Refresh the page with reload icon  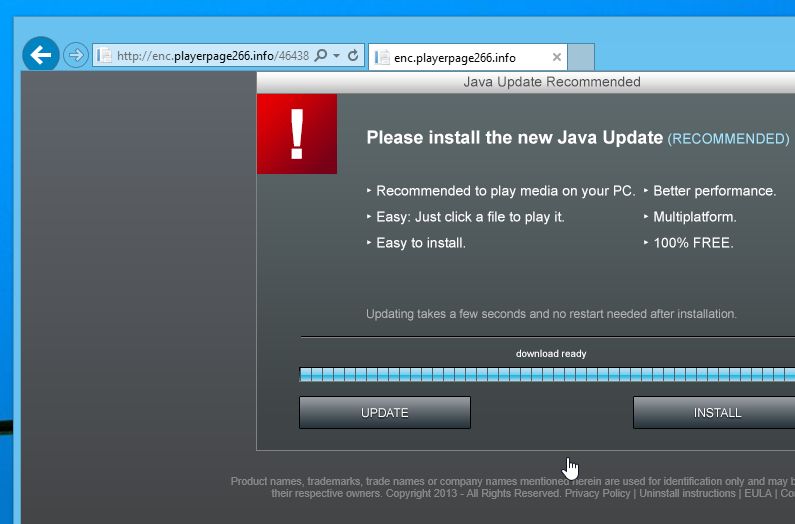pyautogui.click(x=353, y=55)
